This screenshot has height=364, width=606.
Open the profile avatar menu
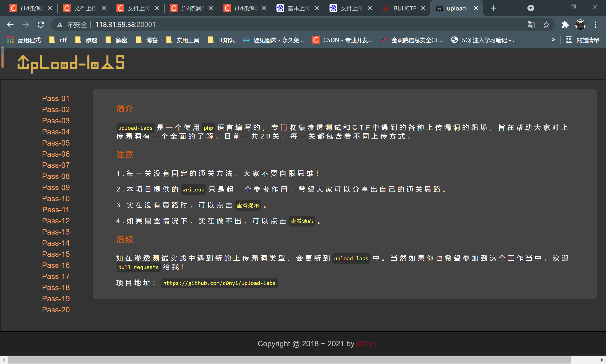coord(580,25)
